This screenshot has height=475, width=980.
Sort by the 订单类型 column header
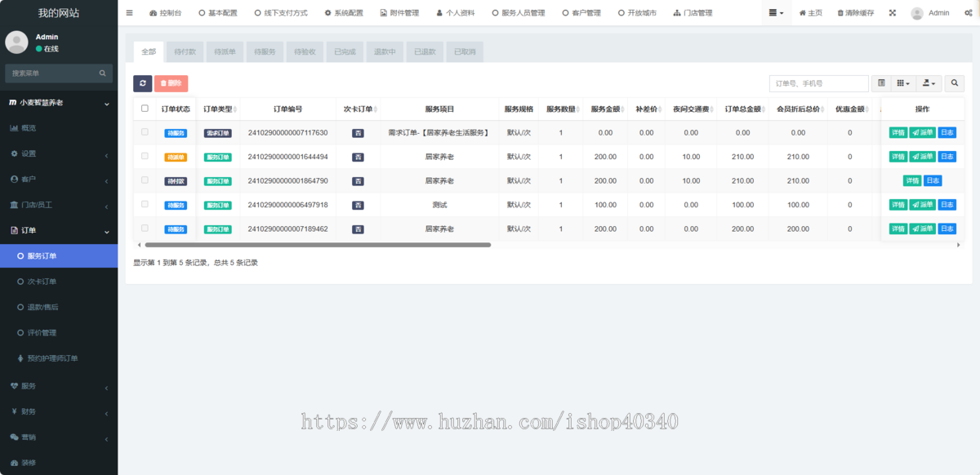217,109
